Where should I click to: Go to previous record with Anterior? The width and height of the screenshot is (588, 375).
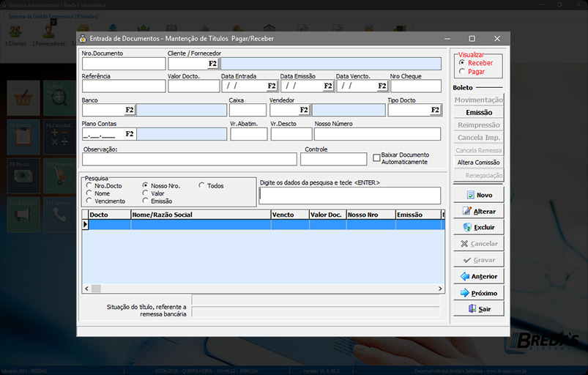click(478, 277)
